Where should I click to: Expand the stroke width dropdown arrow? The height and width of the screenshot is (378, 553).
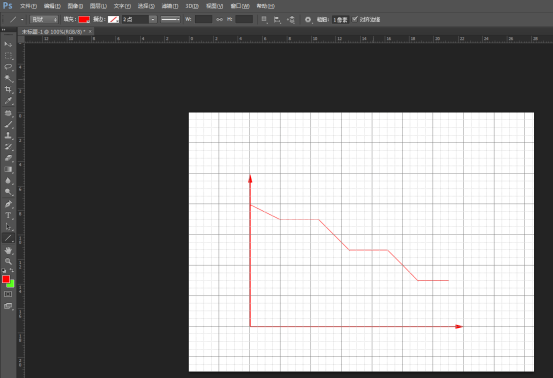(x=153, y=19)
